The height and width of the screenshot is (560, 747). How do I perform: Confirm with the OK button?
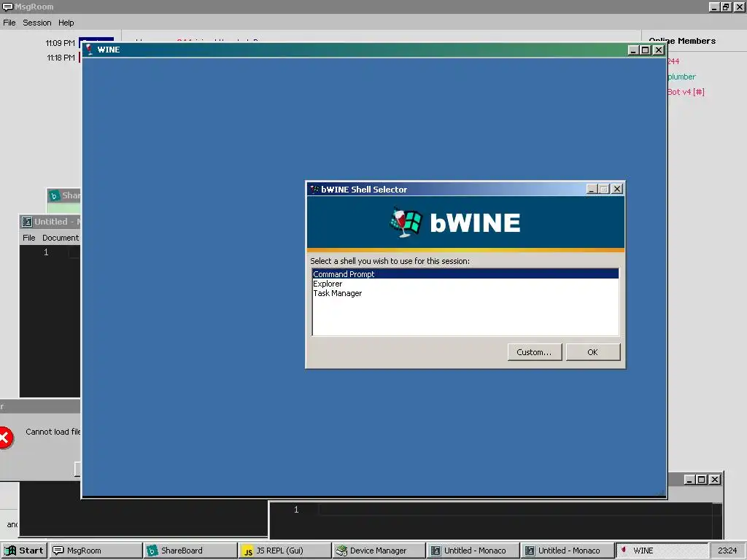point(592,352)
